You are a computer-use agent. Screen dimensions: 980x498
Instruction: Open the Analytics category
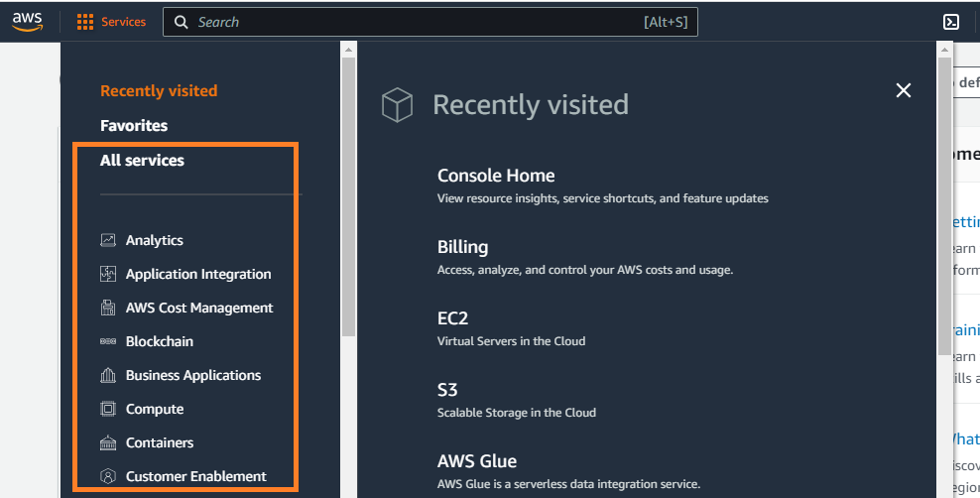click(155, 240)
